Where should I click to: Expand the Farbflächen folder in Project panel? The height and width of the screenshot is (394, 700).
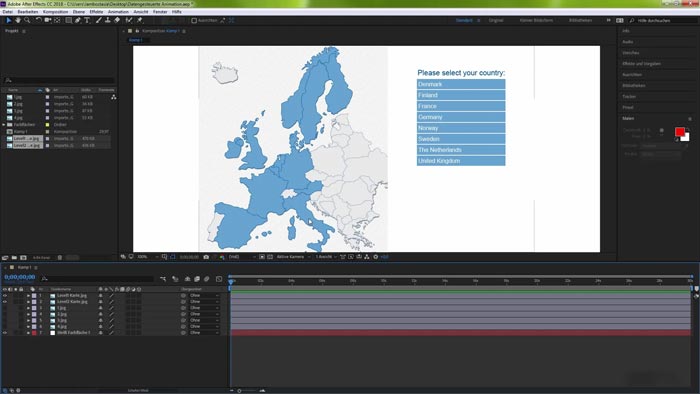4,124
